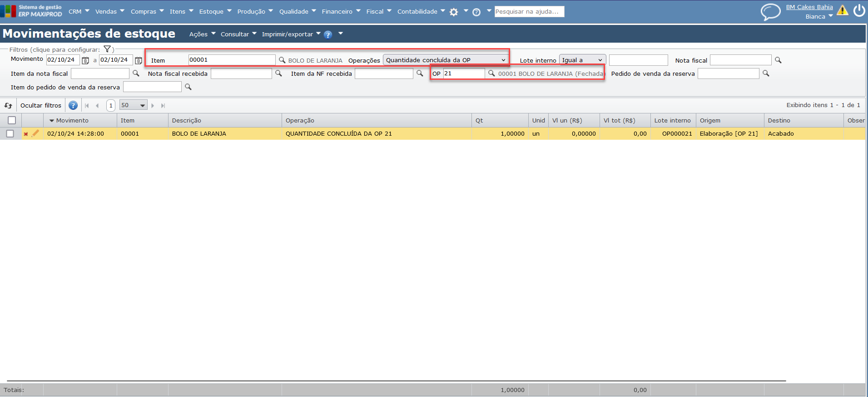Click the ERP Maxiprod logo
This screenshot has height=397, width=868.
31,11
